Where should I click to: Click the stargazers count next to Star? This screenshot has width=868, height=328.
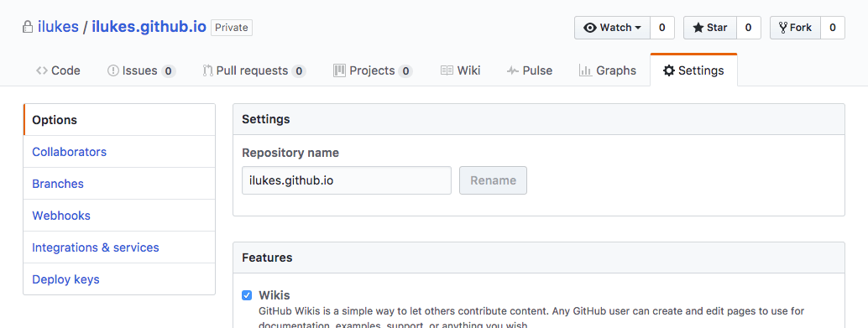click(x=749, y=28)
